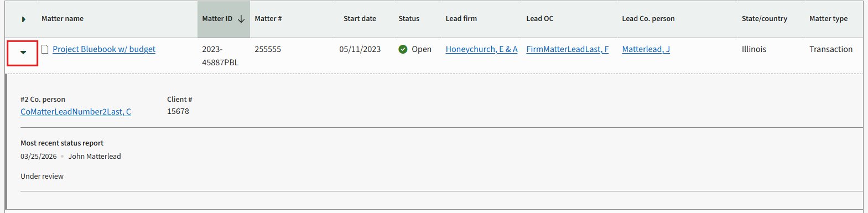The image size is (868, 213).
Task: Select status report date 03/25/2026
Action: click(39, 157)
